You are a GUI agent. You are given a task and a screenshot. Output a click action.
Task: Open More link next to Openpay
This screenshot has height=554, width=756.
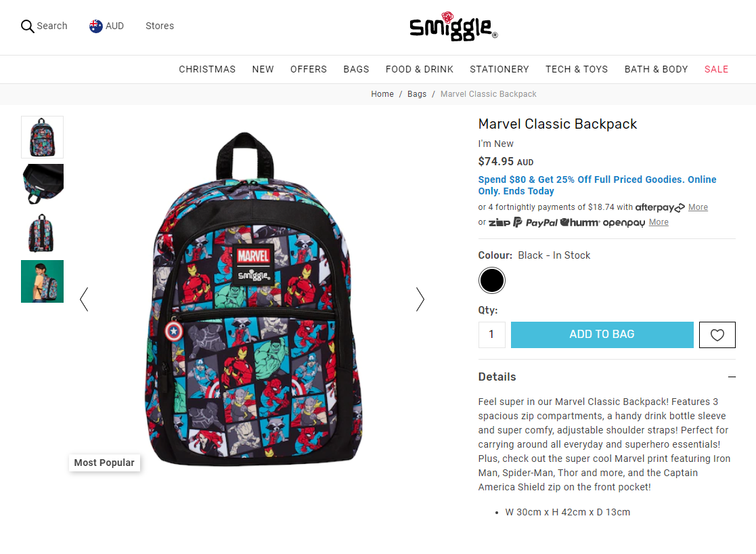(x=658, y=222)
